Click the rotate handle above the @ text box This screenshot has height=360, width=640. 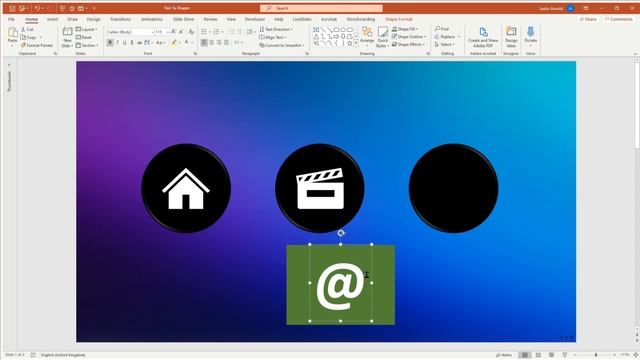pos(341,233)
